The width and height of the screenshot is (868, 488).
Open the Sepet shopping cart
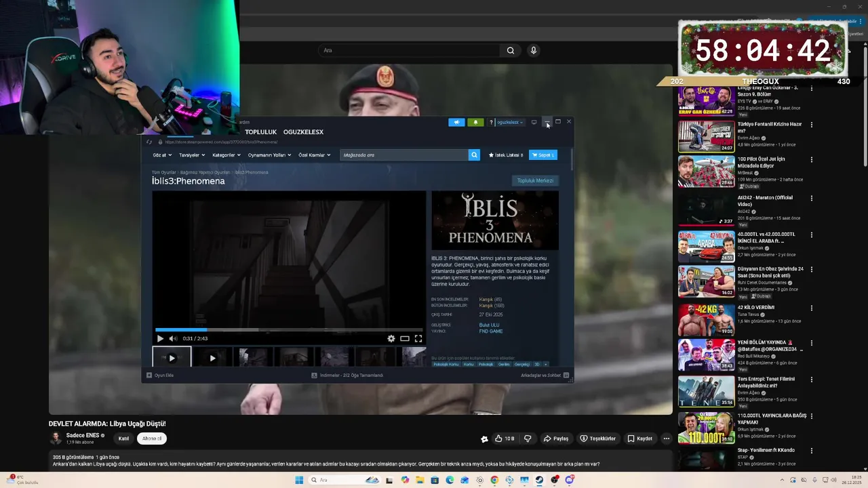tap(543, 155)
